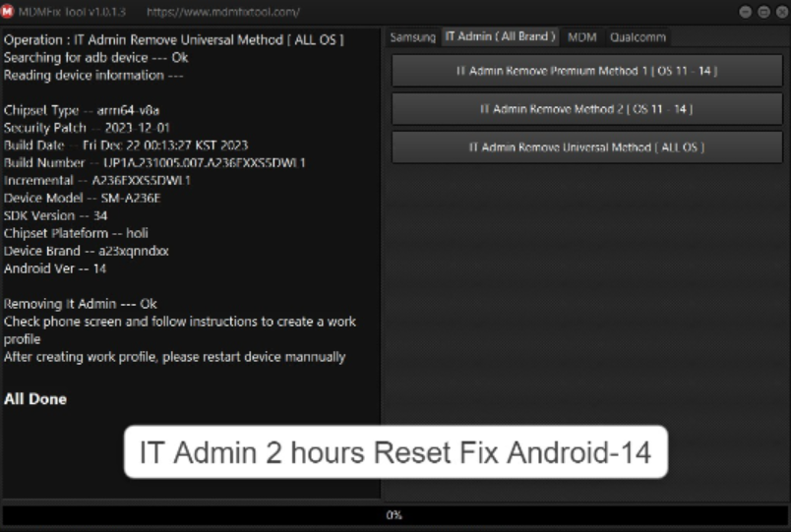Screen dimensions: 791x532
Task: Click the 'Check phone screen' instruction line
Action: [180, 329]
